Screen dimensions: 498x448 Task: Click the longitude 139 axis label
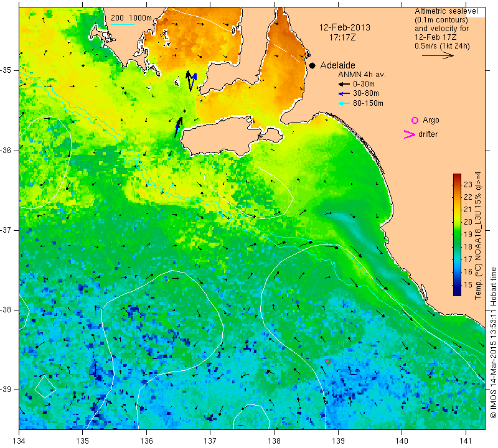pos(338,441)
